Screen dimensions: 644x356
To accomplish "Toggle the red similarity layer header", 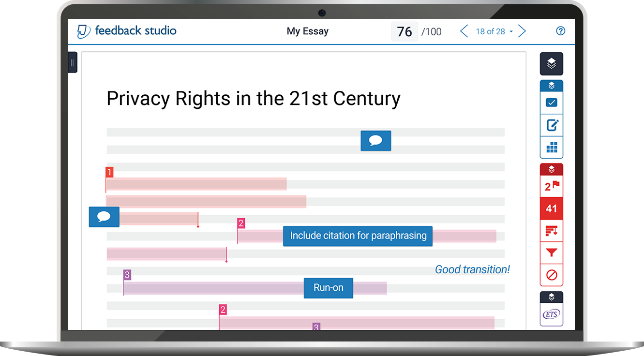I will (551, 169).
